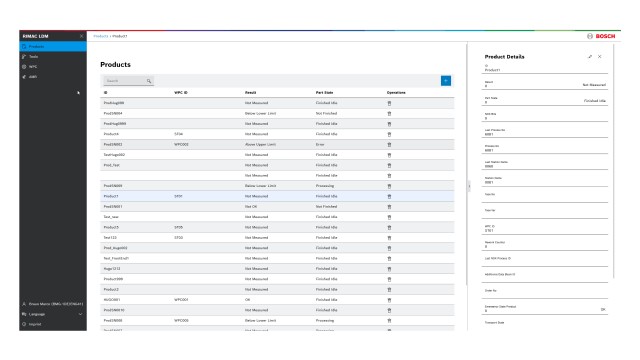Sort by the WPC ID column header
The width and height of the screenshot is (640, 360).
(181, 93)
